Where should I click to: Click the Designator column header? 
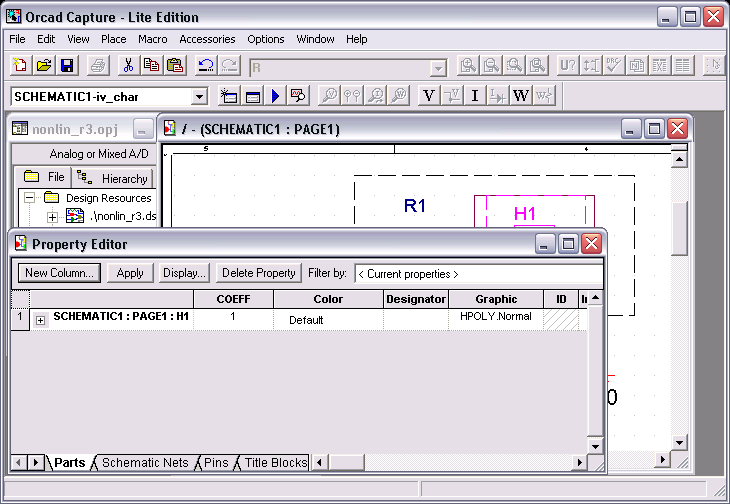coord(416,299)
